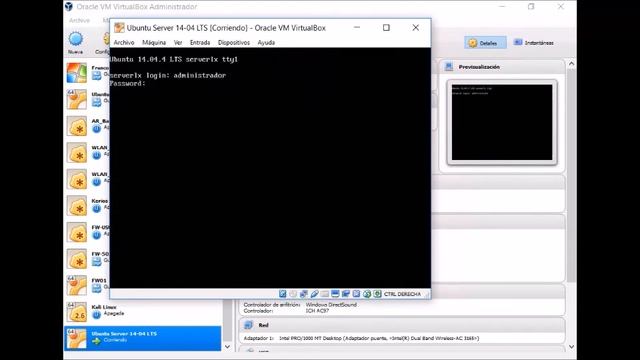Click the optical drive indicator in VM status bar
The image size is (640, 360).
click(x=293, y=293)
